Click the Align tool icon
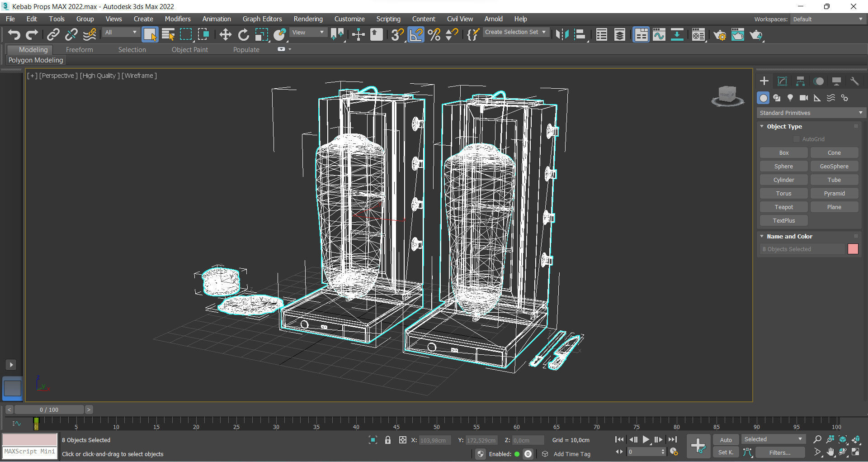The width and height of the screenshot is (868, 462). pyautogui.click(x=580, y=34)
